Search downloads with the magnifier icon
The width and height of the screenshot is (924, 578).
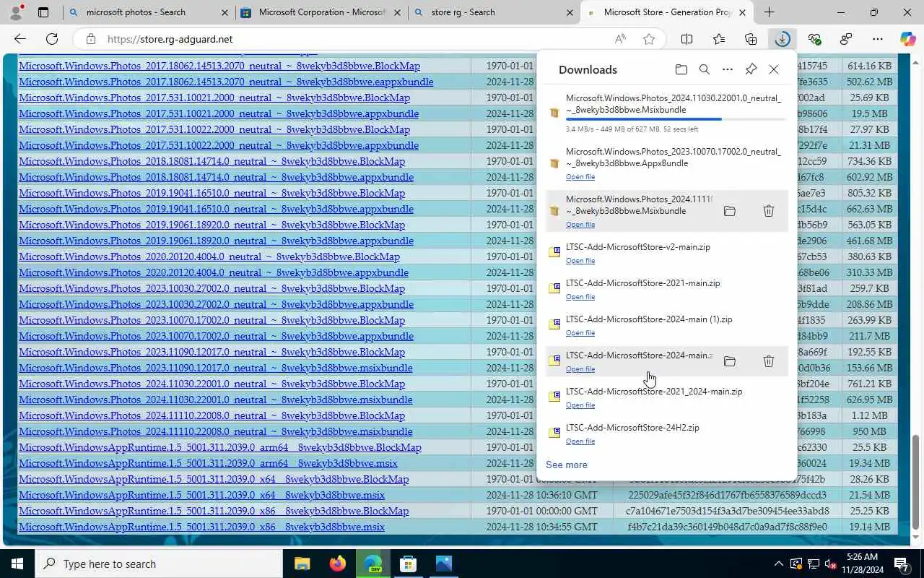(704, 69)
